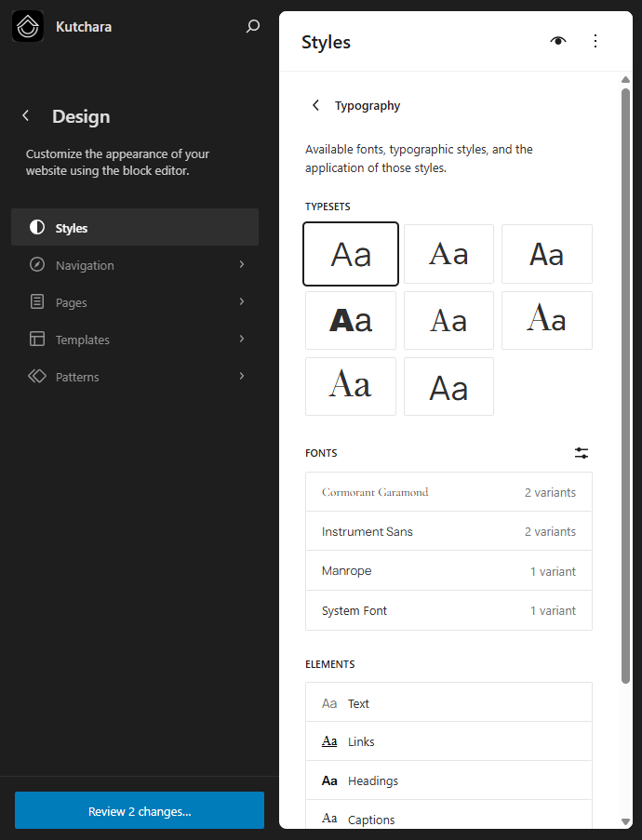Choose the third typeset in top row

pyautogui.click(x=546, y=254)
